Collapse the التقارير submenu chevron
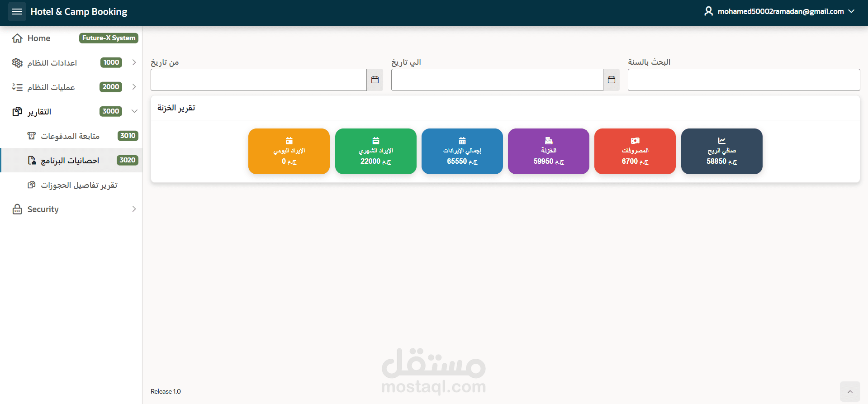 (134, 111)
